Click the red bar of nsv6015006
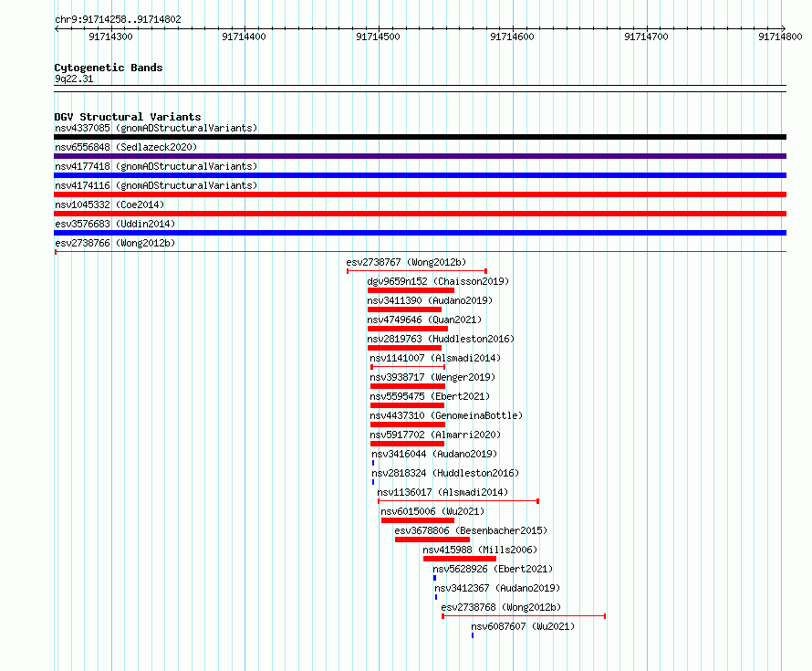Image resolution: width=812 pixels, height=671 pixels. coord(417,520)
